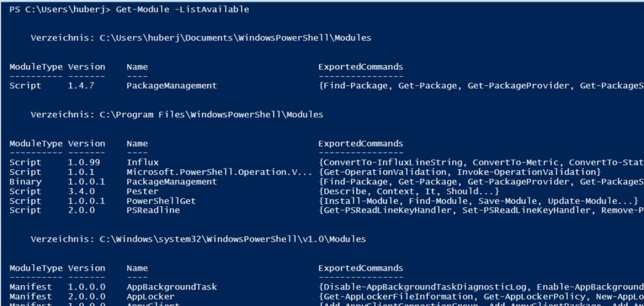The width and height of the screenshot is (644, 306).
Task: Click version number 1.0.99
Action: [84, 162]
